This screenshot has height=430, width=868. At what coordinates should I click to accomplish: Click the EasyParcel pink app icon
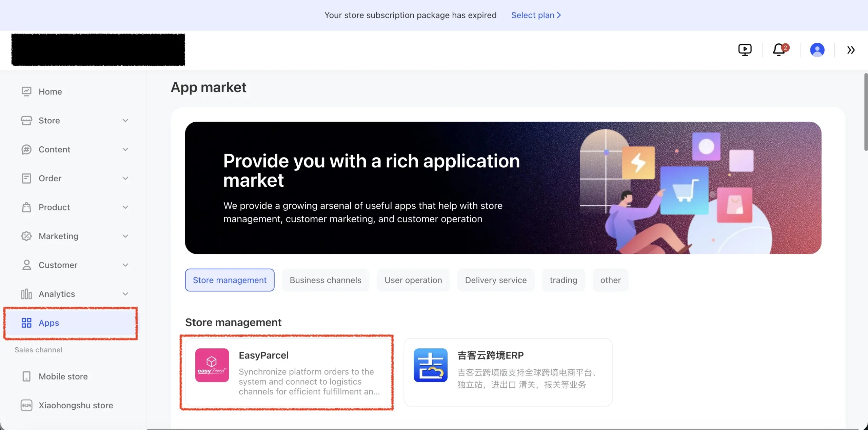pos(212,365)
